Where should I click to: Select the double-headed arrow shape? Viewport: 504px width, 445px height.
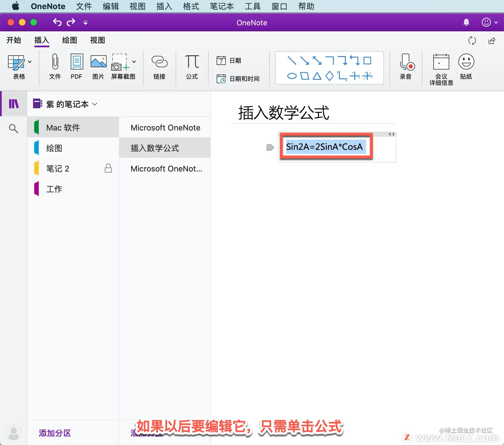pos(317,61)
